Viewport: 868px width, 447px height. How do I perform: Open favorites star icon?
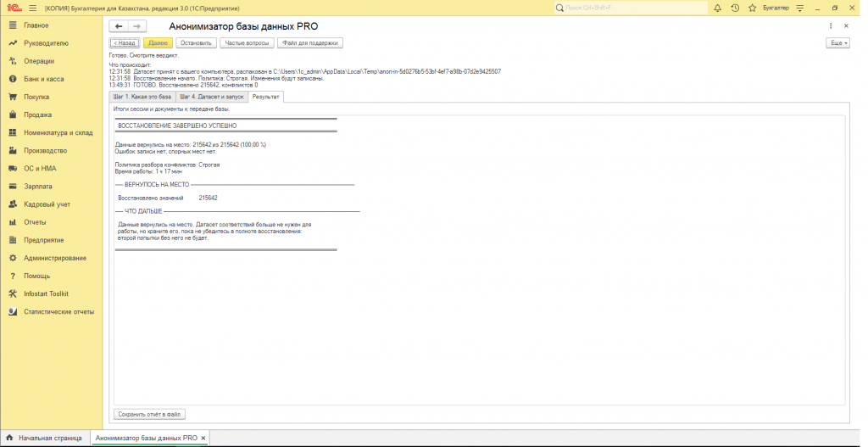tap(753, 8)
